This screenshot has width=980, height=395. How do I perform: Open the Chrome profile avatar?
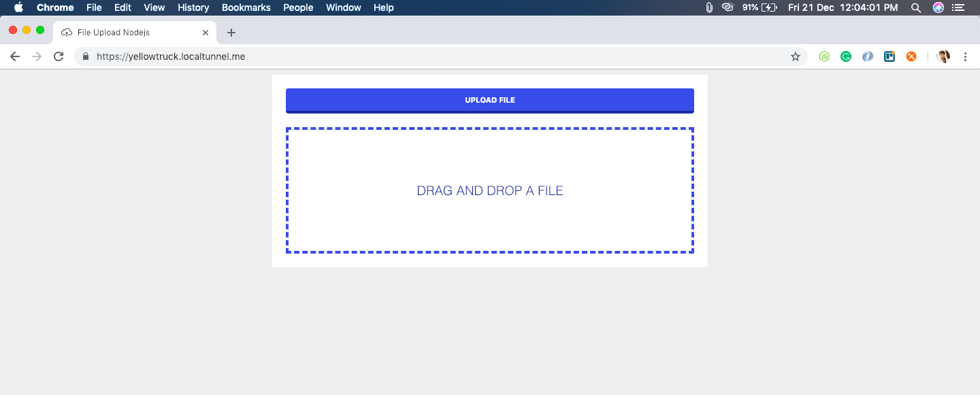tap(943, 57)
